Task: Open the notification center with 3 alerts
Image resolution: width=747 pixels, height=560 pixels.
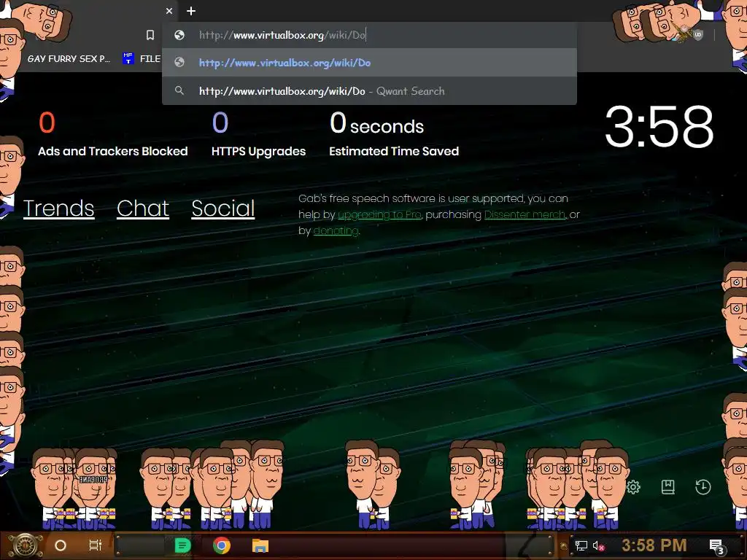Action: pos(717,547)
